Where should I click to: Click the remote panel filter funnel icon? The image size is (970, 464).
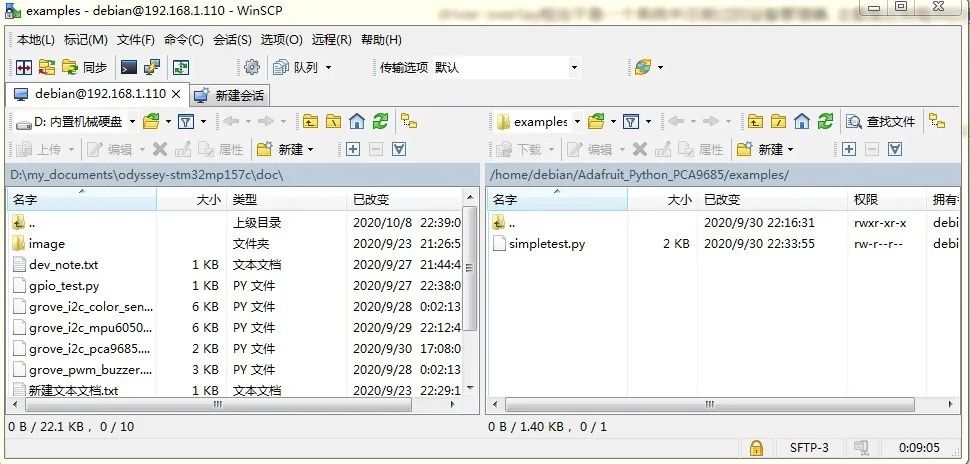pos(631,122)
